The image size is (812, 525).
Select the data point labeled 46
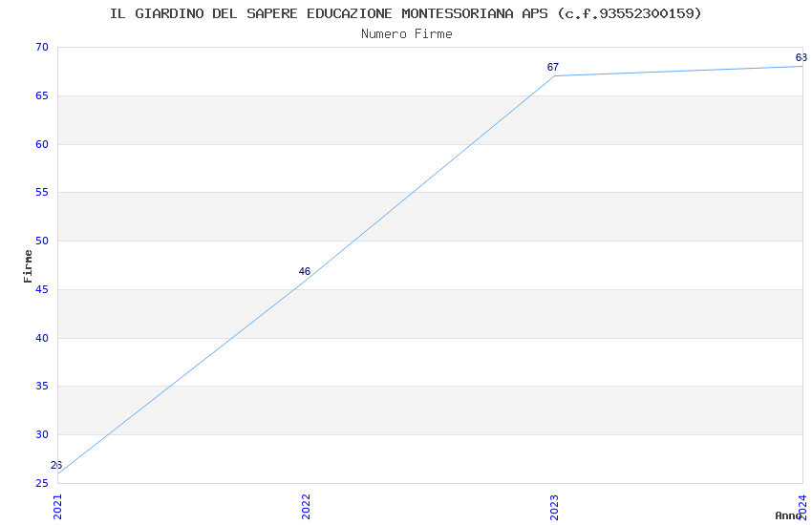[306, 280]
